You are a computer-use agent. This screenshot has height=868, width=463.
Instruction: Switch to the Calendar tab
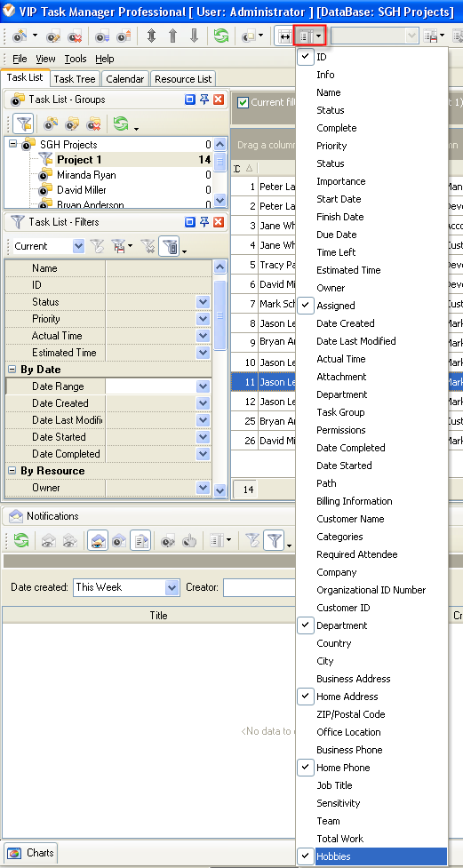(125, 79)
